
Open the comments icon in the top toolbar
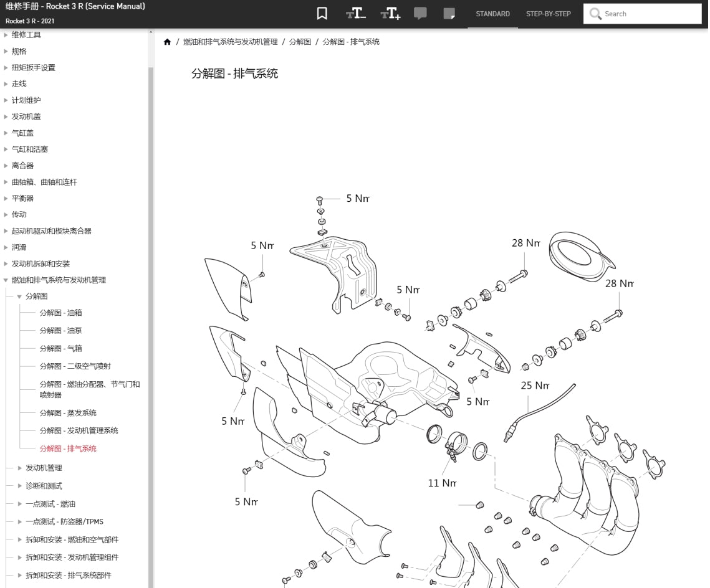pos(420,13)
